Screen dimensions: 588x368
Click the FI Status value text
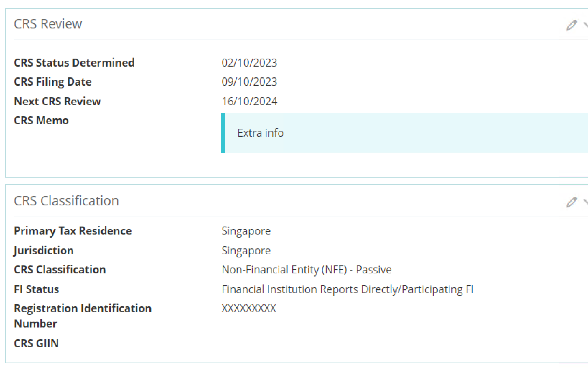pyautogui.click(x=348, y=289)
